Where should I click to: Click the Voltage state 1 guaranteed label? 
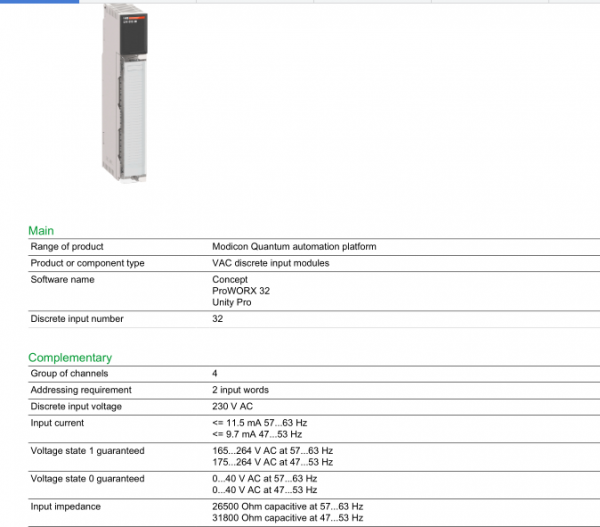(88, 451)
